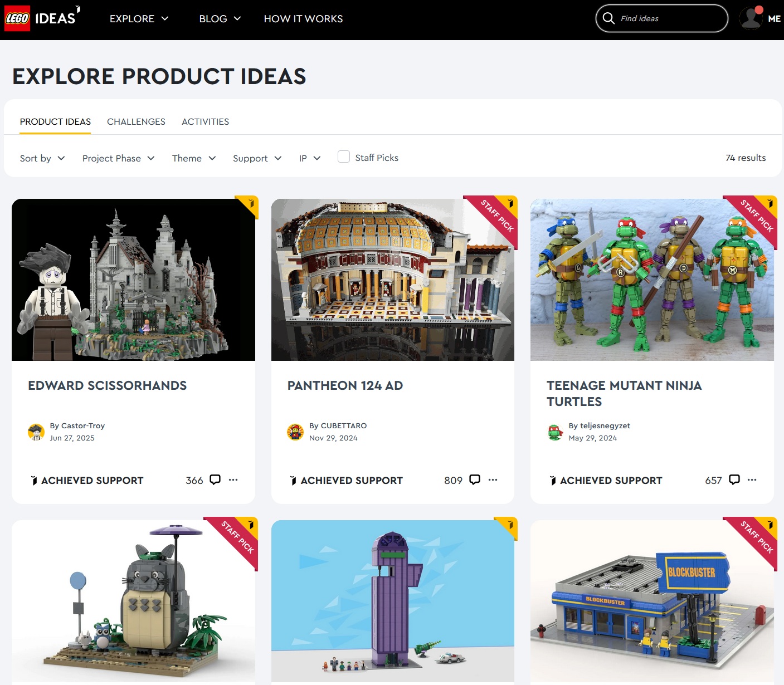The width and height of the screenshot is (784, 685).
Task: Click Achieved Support icon on Ninja Turtles card
Action: pyautogui.click(x=553, y=481)
